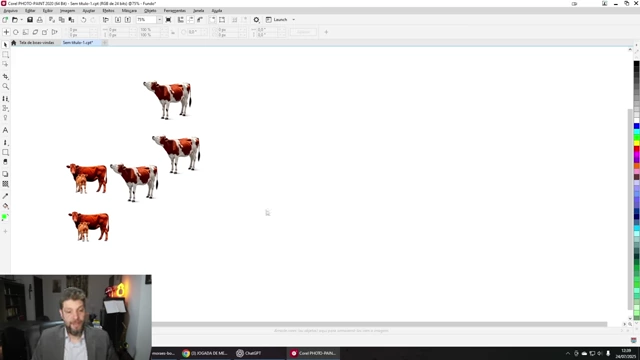640x360 pixels.
Task: Select the Zoom magnifier tool
Action: coord(5,87)
